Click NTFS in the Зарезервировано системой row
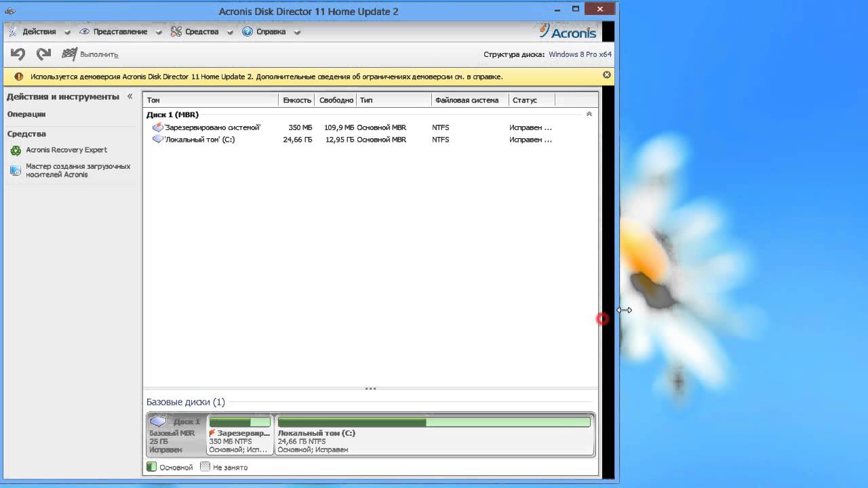Viewport: 868px width, 488px height. 441,127
